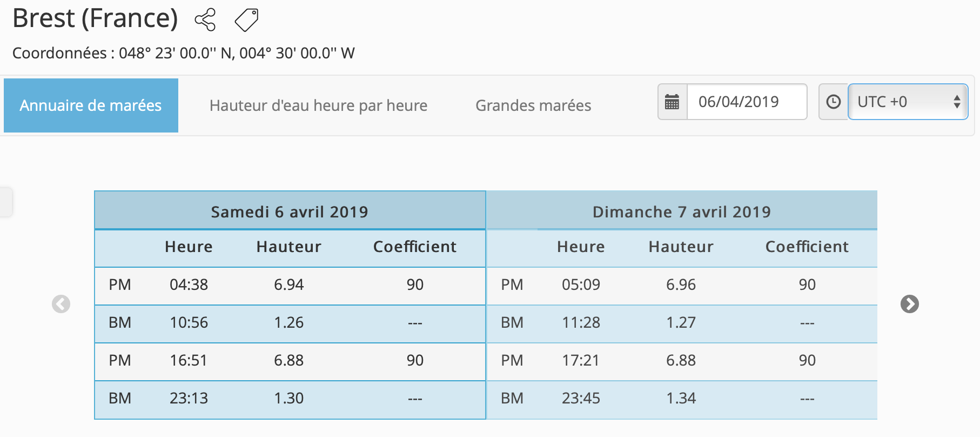This screenshot has width=980, height=437.
Task: Select the Samedi 6 avril 2019 header
Action: 290,211
